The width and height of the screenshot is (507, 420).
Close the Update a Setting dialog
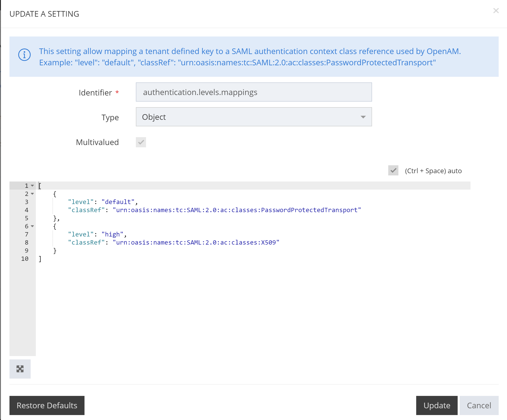[496, 11]
